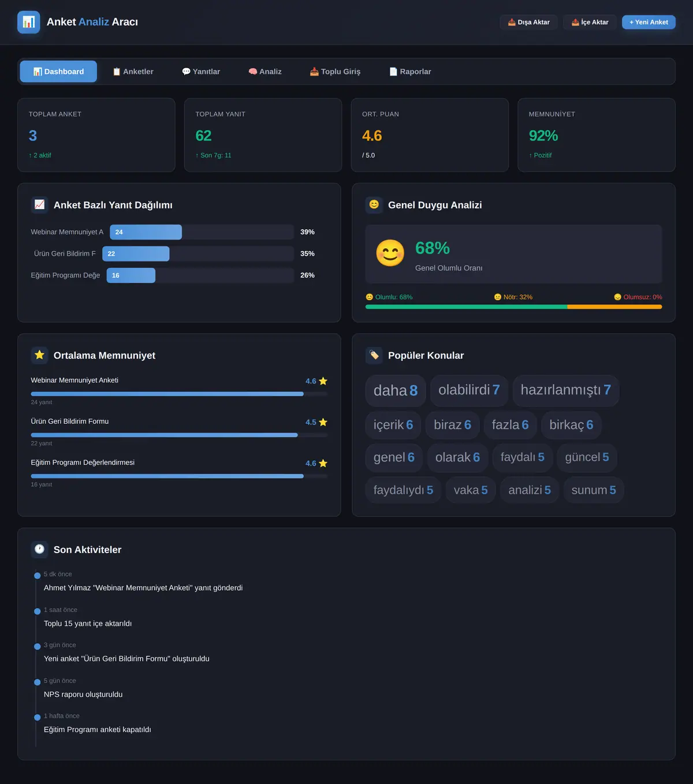Go to the Yanıtlar tab
Image resolution: width=693 pixels, height=784 pixels.
201,72
